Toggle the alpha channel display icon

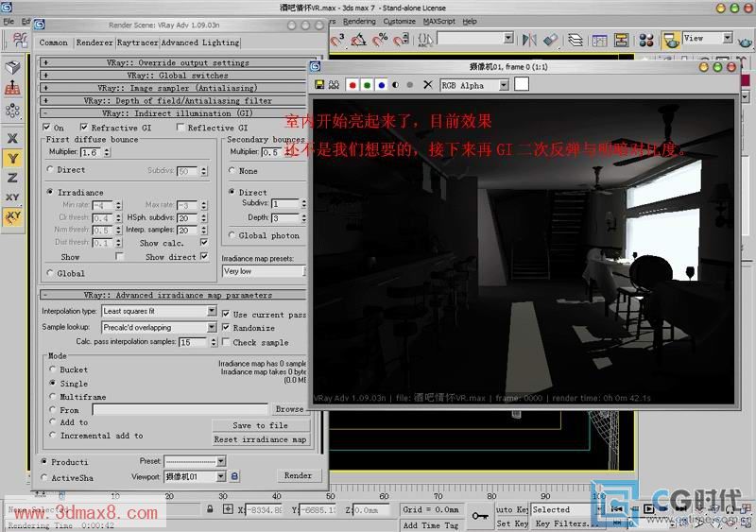click(396, 85)
